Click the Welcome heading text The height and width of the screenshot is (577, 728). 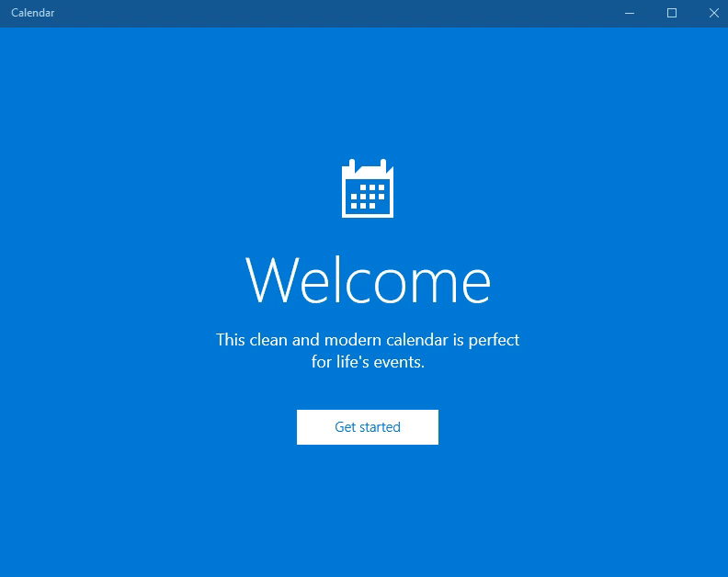point(368,280)
